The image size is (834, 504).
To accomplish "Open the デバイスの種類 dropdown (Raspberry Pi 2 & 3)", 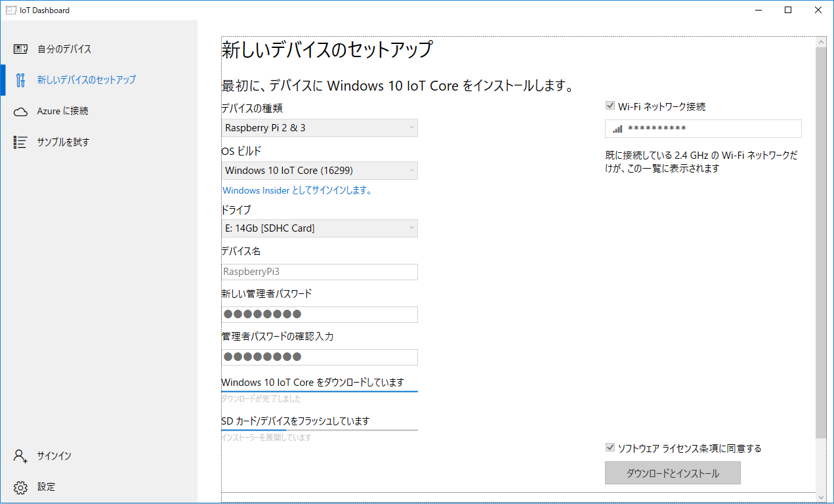I will coord(320,128).
